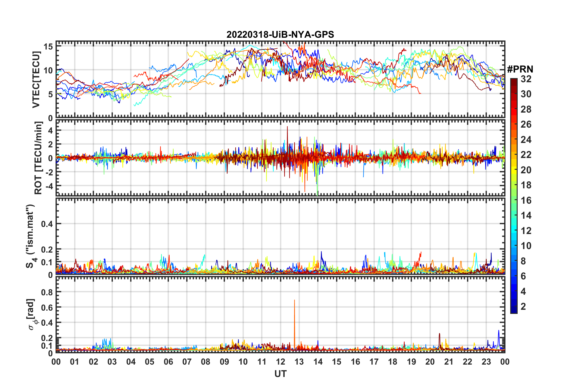The width and height of the screenshot is (561, 392).
Task: Click colorbar tick label 6
Action: [523, 276]
